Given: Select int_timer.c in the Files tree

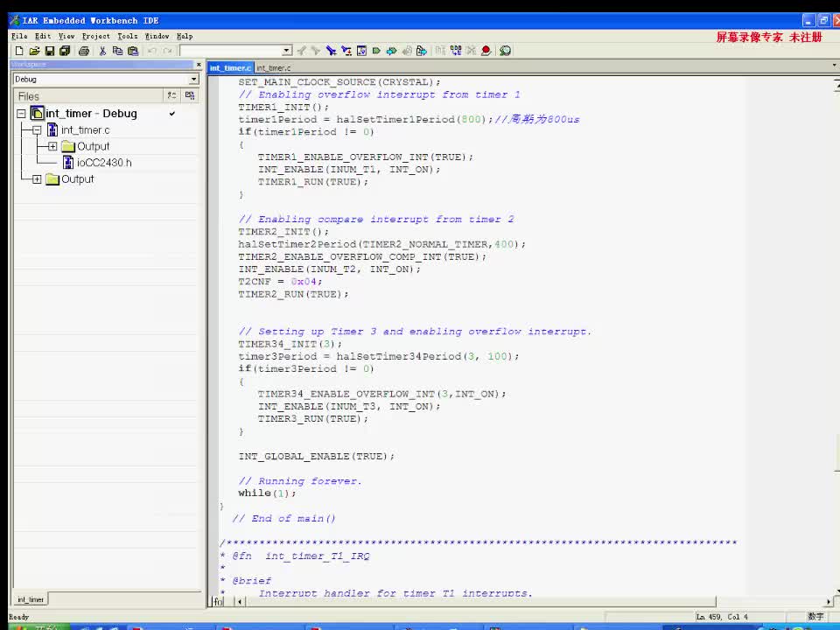Looking at the screenshot, I should (x=85, y=130).
